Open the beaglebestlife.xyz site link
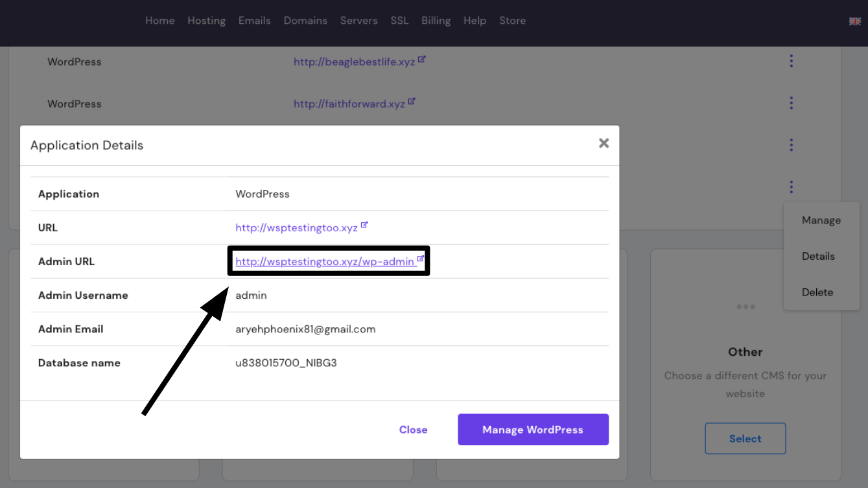 click(354, 62)
